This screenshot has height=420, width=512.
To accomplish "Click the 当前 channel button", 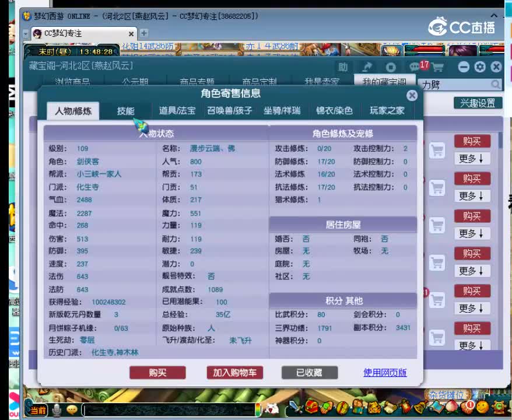I will (x=37, y=409).
